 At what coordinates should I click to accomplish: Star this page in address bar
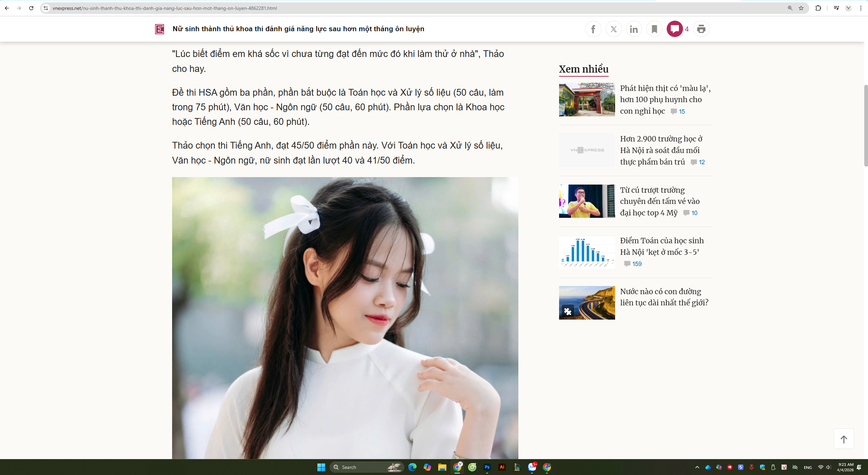[801, 8]
